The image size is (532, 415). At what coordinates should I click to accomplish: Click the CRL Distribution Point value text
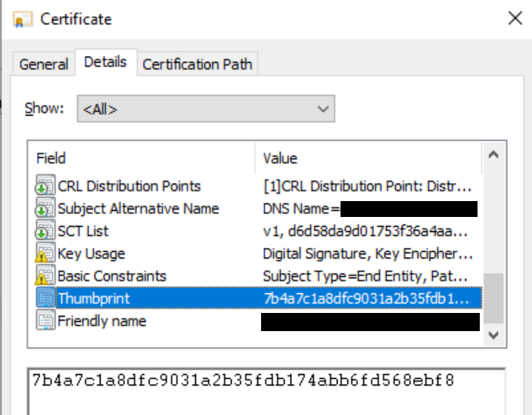[368, 186]
